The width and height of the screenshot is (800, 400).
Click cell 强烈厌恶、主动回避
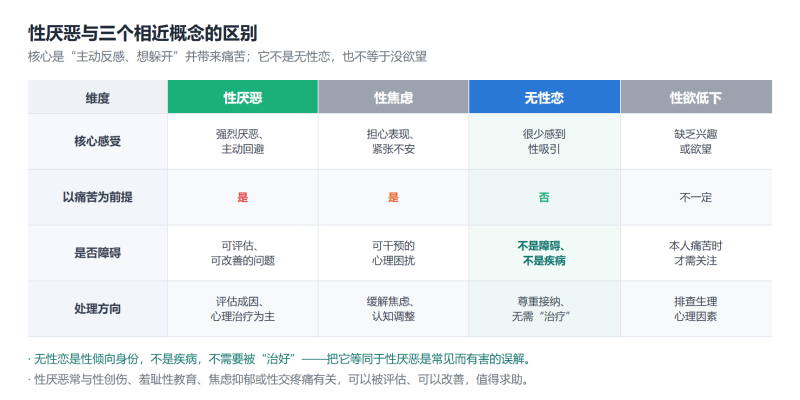[x=243, y=142]
